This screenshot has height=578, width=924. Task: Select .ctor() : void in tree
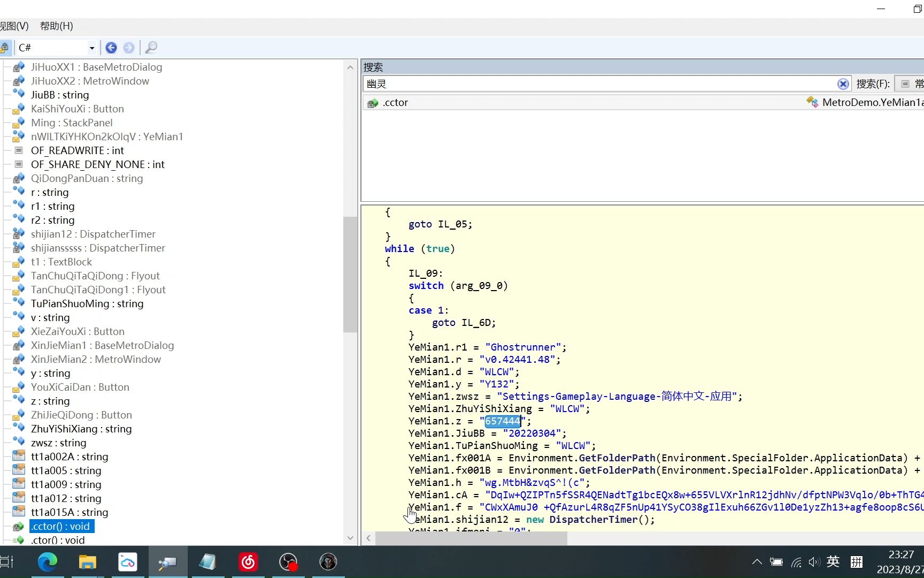tap(58, 540)
